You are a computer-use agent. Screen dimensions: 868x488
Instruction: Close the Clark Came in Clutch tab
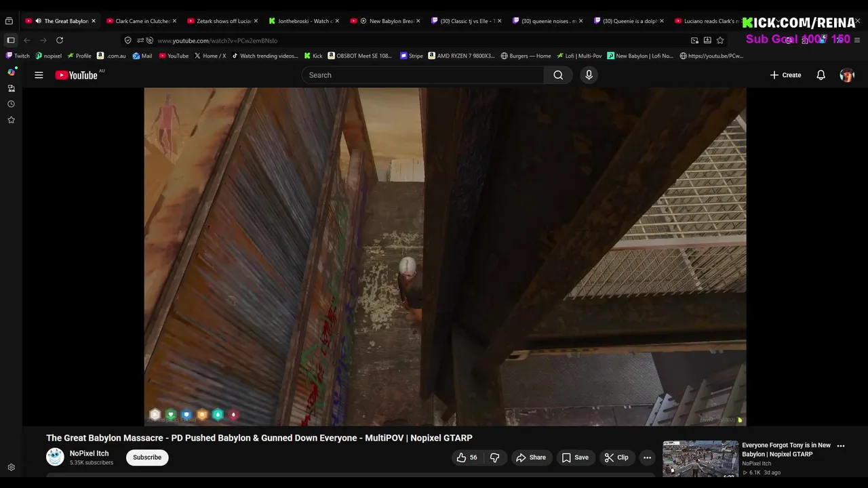174,21
